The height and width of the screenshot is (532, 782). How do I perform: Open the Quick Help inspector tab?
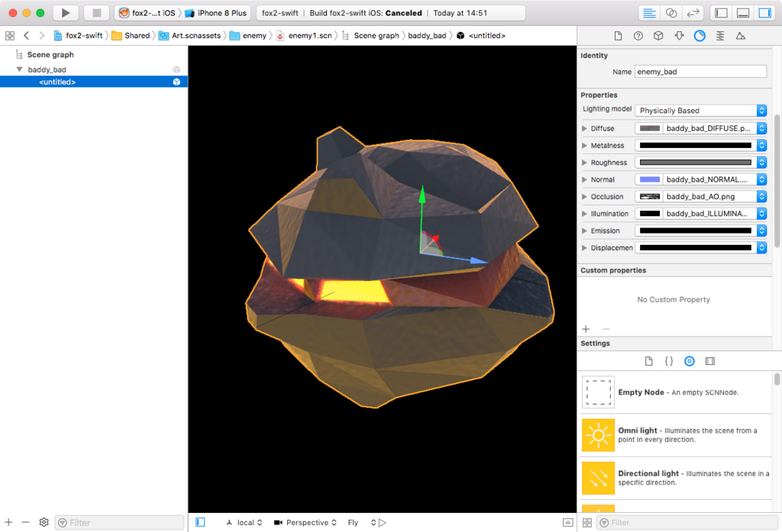pyautogui.click(x=638, y=36)
